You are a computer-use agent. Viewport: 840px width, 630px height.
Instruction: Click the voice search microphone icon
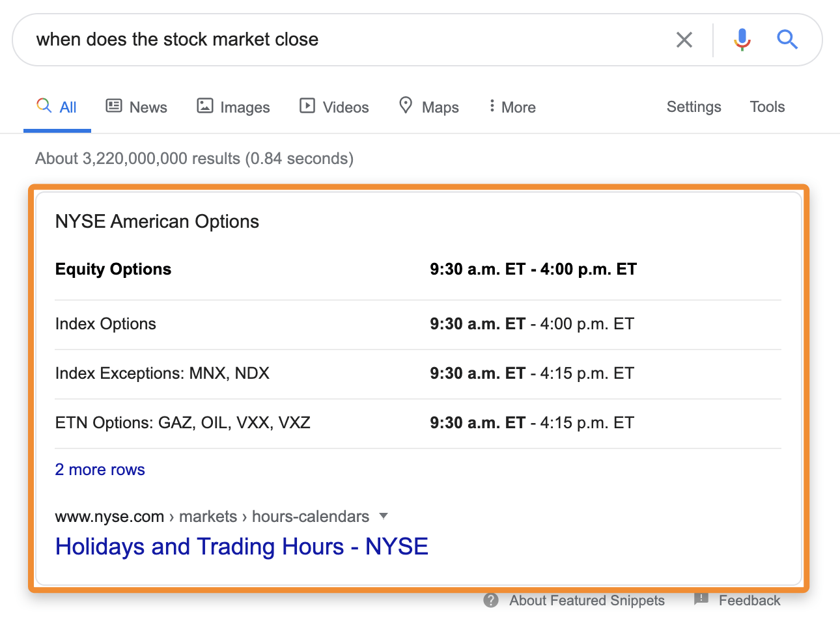742,39
